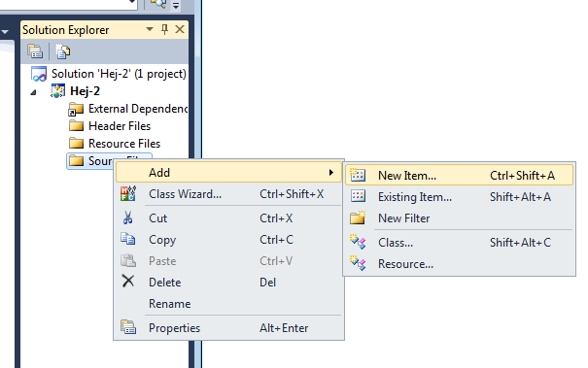This screenshot has height=368, width=588.
Task: Click the New Filter folder icon
Action: coord(358,217)
